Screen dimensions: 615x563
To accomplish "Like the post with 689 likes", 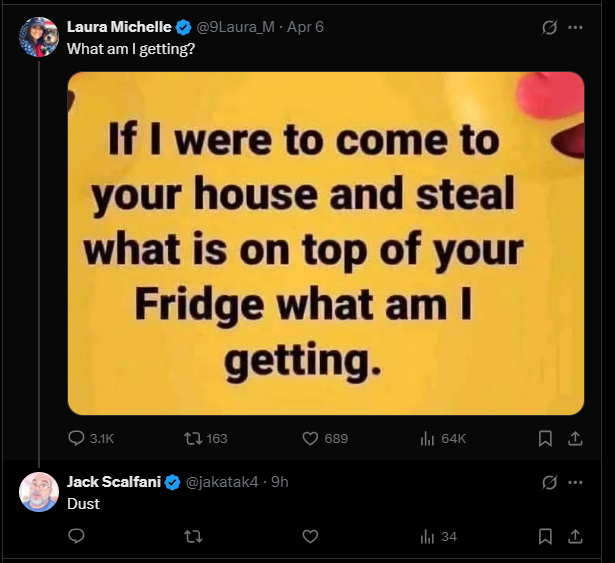I will [x=325, y=438].
